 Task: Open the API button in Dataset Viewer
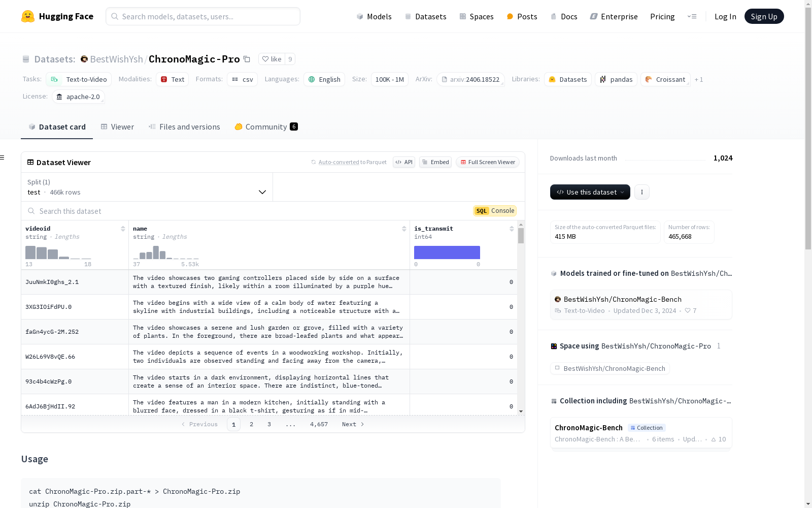tap(404, 162)
